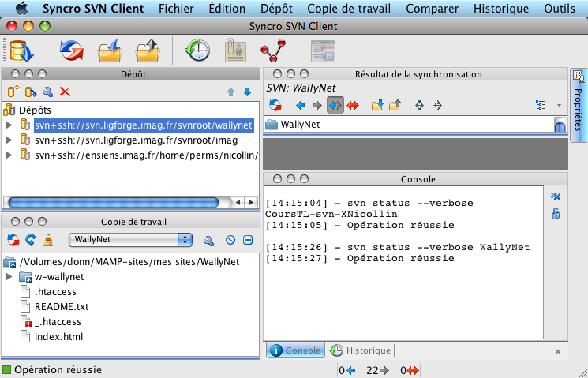Click the revision graph toolbar icon
The width and height of the screenshot is (588, 378).
click(x=273, y=51)
